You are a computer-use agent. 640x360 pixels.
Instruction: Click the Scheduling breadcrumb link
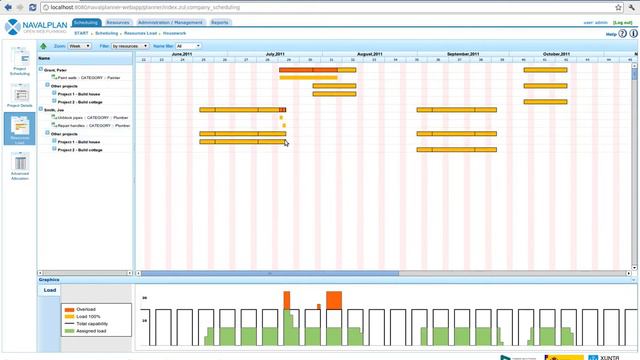(x=107, y=33)
